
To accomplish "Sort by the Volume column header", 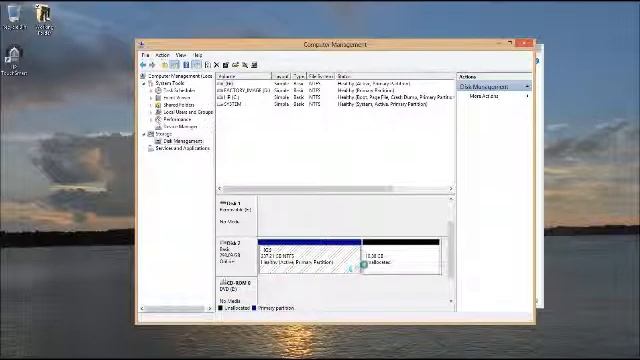I will (244, 76).
